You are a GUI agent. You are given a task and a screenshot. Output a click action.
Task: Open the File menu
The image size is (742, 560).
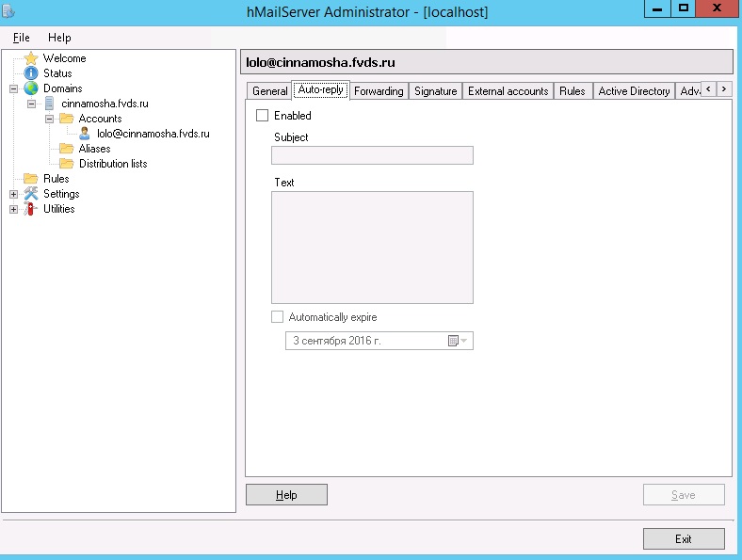coord(22,38)
